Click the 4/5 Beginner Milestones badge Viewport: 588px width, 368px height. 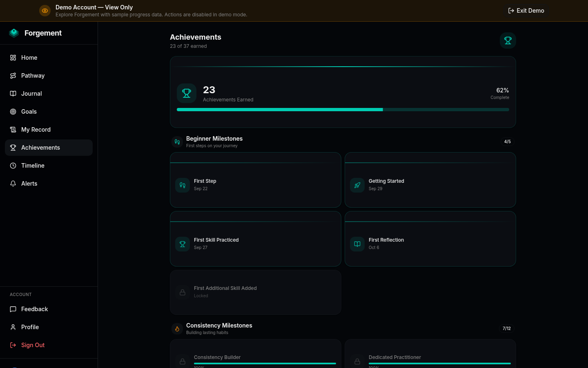[x=508, y=141]
